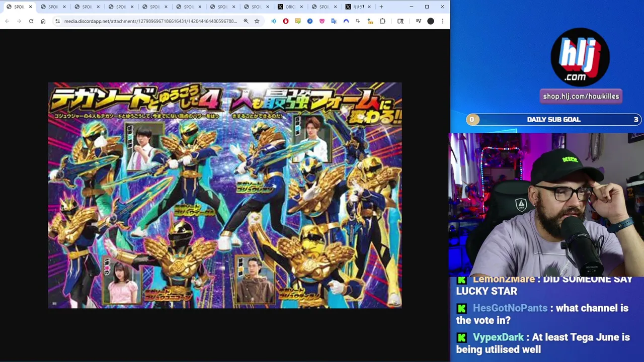Click username HesGotNoPants in chat
The height and width of the screenshot is (362, 644).
(x=510, y=308)
